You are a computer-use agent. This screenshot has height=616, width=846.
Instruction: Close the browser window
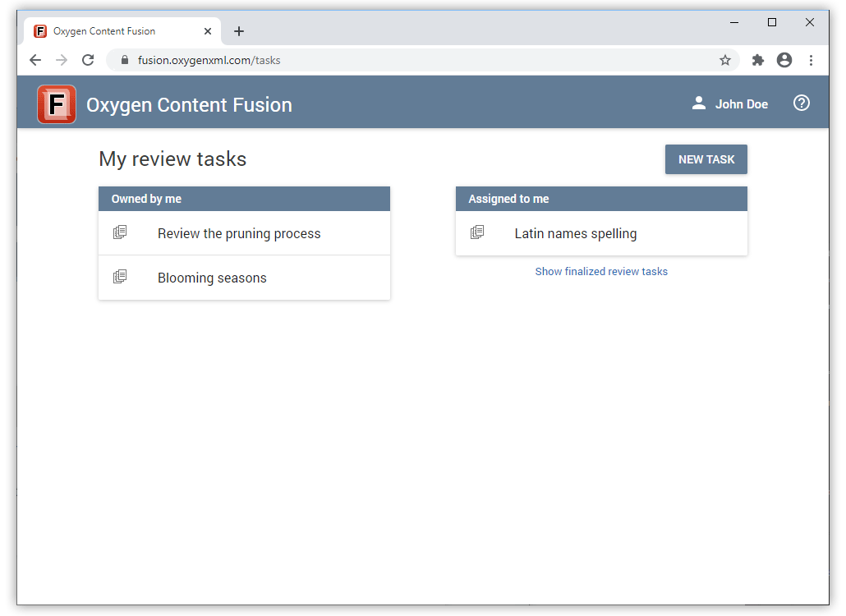coord(809,22)
